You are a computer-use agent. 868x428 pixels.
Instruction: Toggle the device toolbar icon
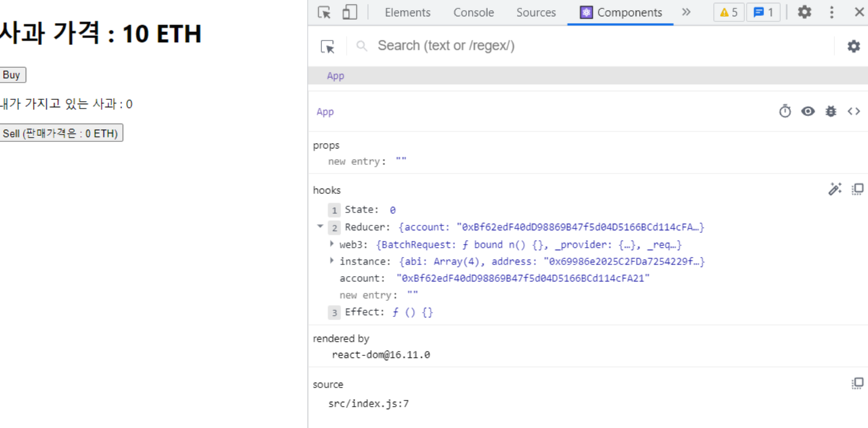coord(350,12)
